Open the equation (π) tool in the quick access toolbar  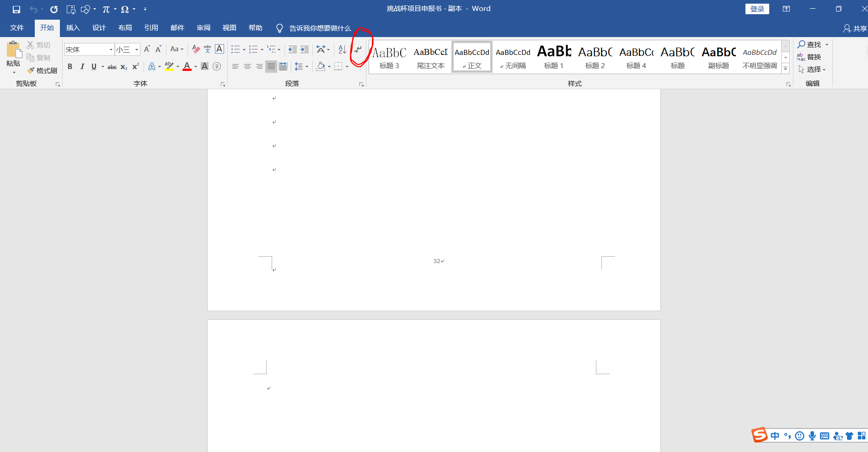coord(106,9)
